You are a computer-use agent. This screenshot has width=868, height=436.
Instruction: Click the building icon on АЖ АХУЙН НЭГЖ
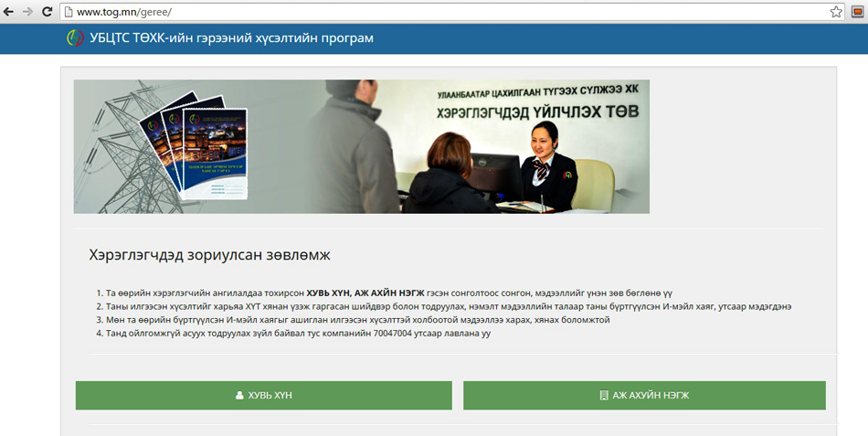pyautogui.click(x=604, y=396)
